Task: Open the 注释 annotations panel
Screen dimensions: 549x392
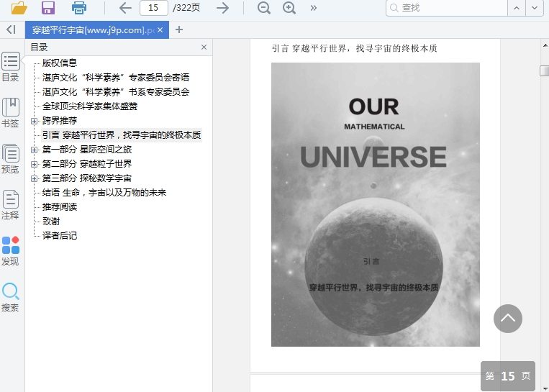Action: pyautogui.click(x=11, y=206)
